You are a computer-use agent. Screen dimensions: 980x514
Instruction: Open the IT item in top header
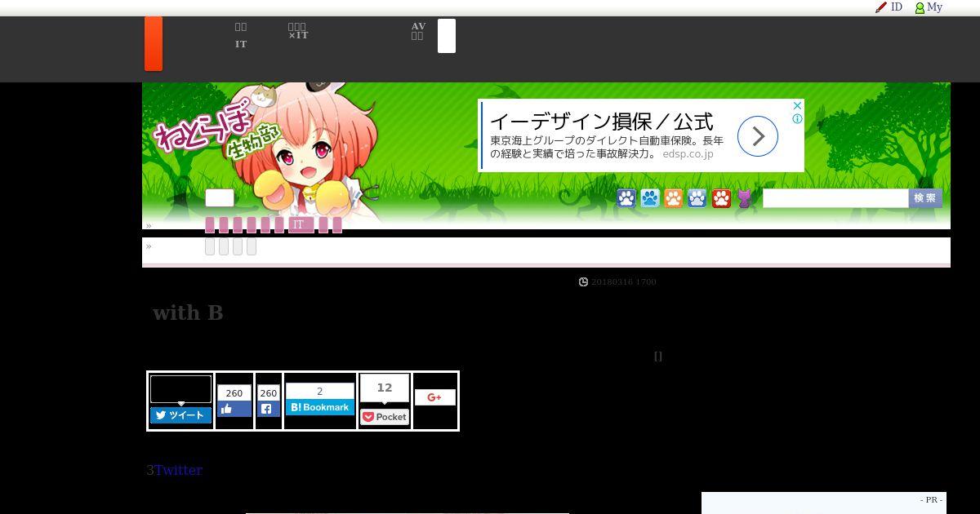(241, 44)
